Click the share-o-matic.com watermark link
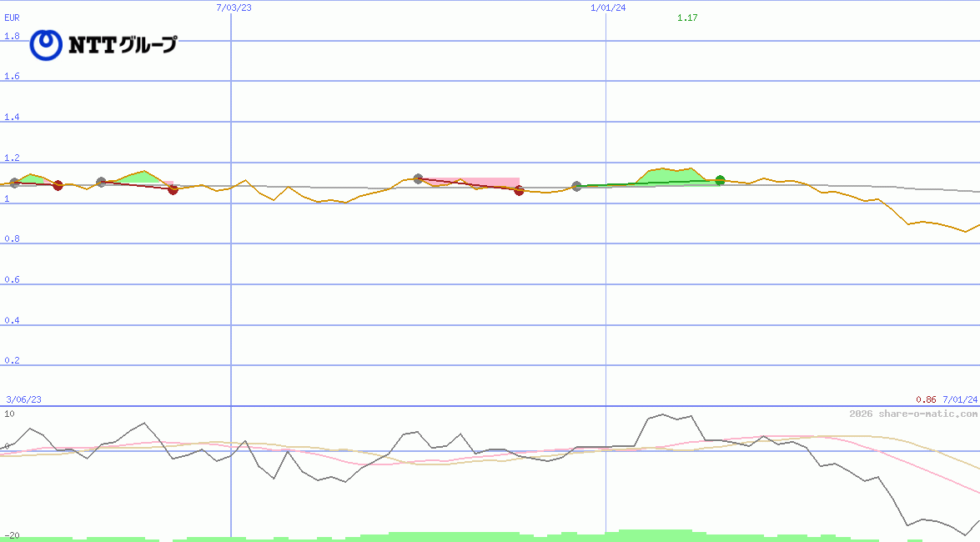Screen dimensions: 980x542 [x=913, y=414]
